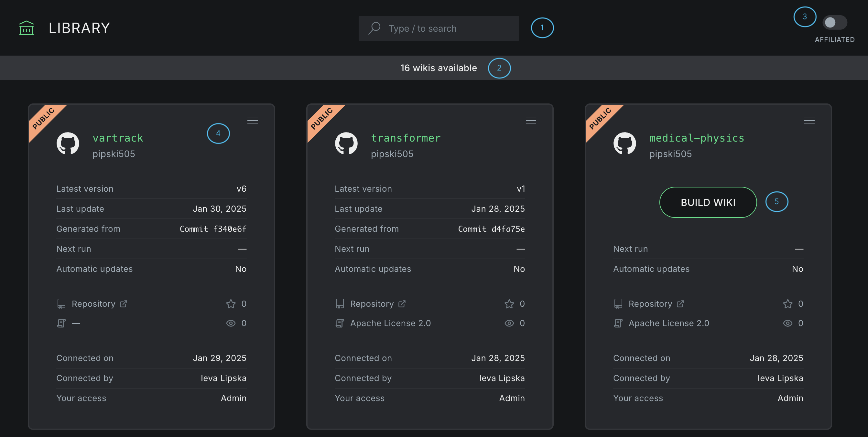The image size is (868, 437).
Task: Open the vartrack Repository link
Action: (93, 304)
